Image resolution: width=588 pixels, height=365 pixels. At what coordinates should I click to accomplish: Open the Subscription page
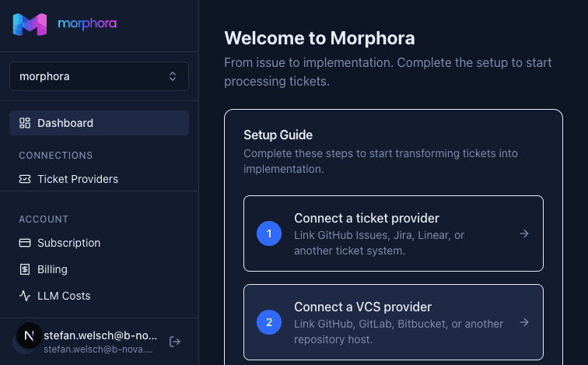pos(99,243)
